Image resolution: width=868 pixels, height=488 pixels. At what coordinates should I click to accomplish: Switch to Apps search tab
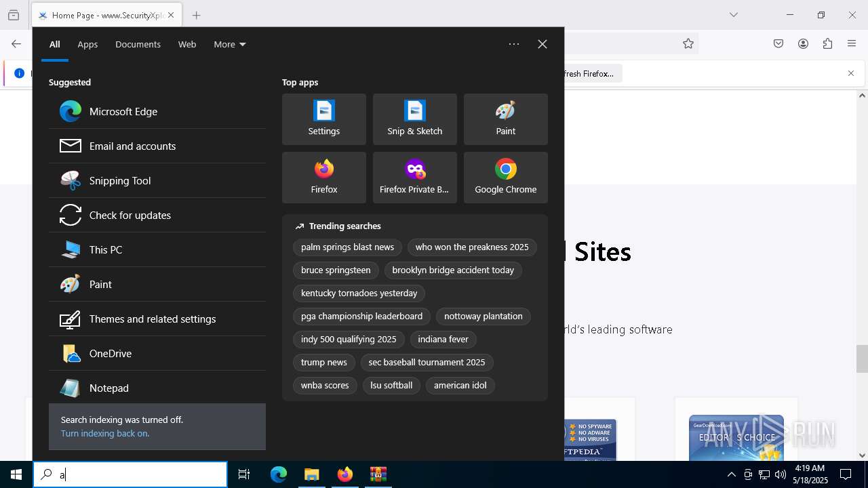click(x=87, y=44)
